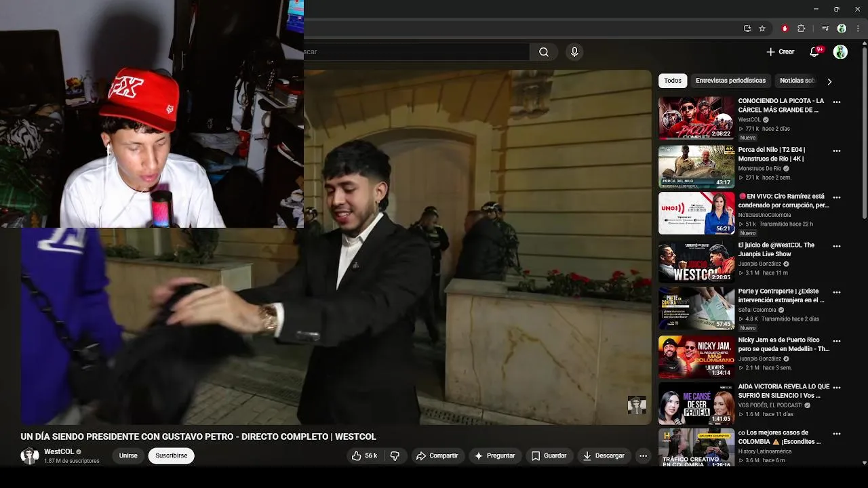Click the Suscribirse button
868x488 pixels.
172,456
